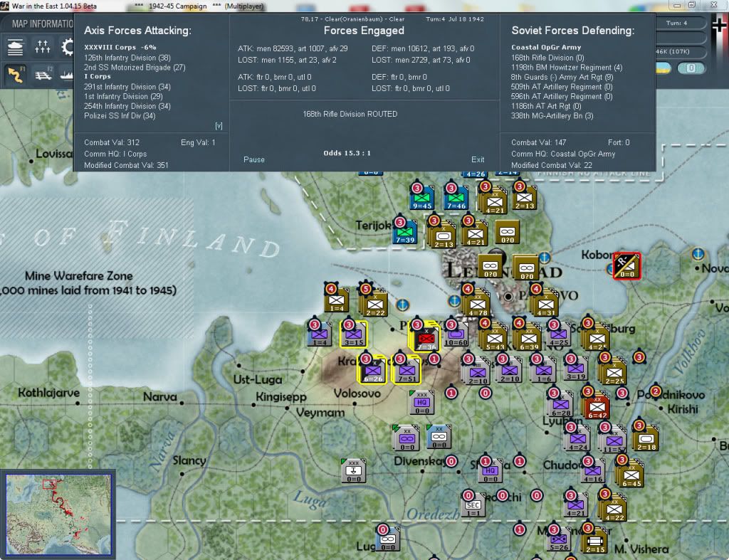Screen dimensions: 729x560
Task: Select the German unit labeled 6=28
Action: pos(562,404)
